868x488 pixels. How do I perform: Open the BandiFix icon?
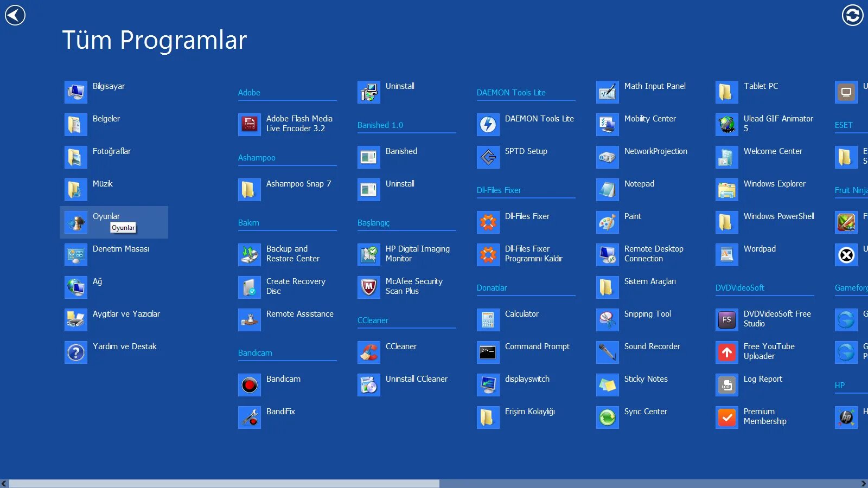[x=250, y=418]
